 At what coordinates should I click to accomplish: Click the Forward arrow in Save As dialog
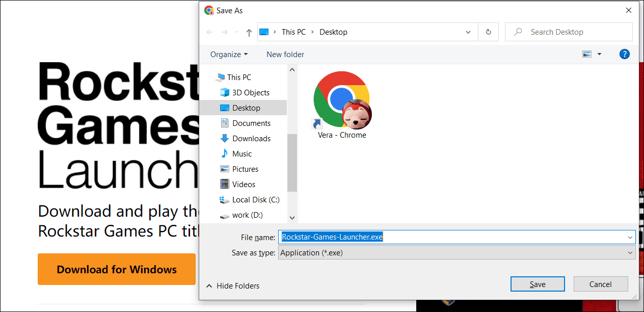click(225, 32)
